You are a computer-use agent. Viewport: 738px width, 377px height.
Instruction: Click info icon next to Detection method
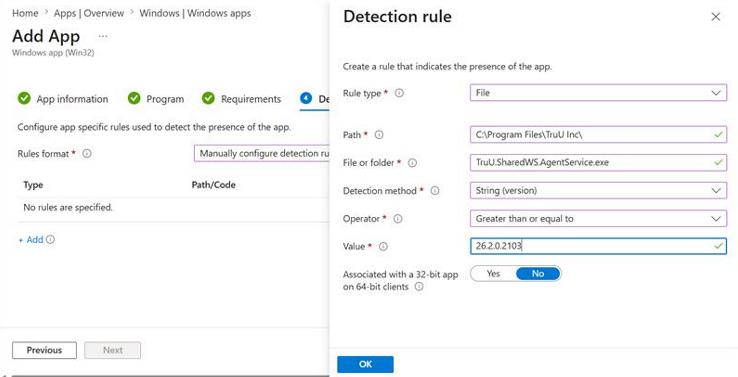click(x=435, y=191)
